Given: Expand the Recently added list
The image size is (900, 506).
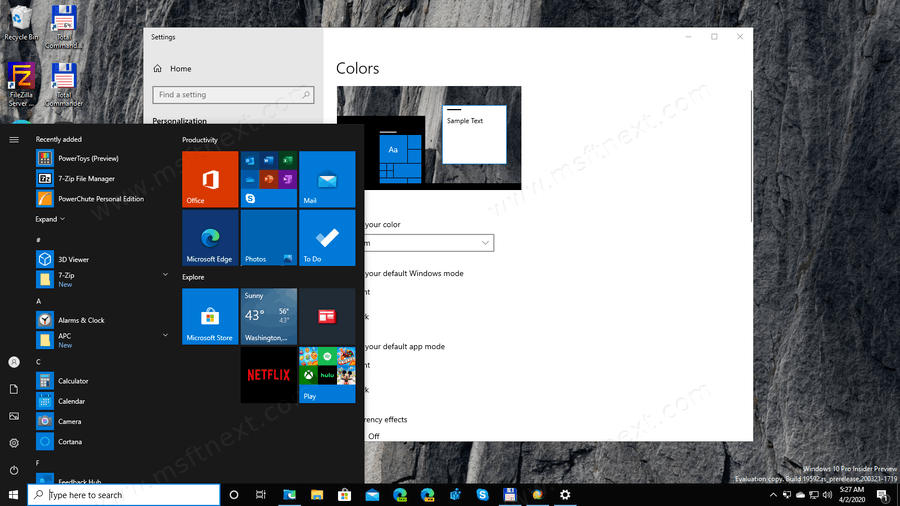Looking at the screenshot, I should 50,219.
